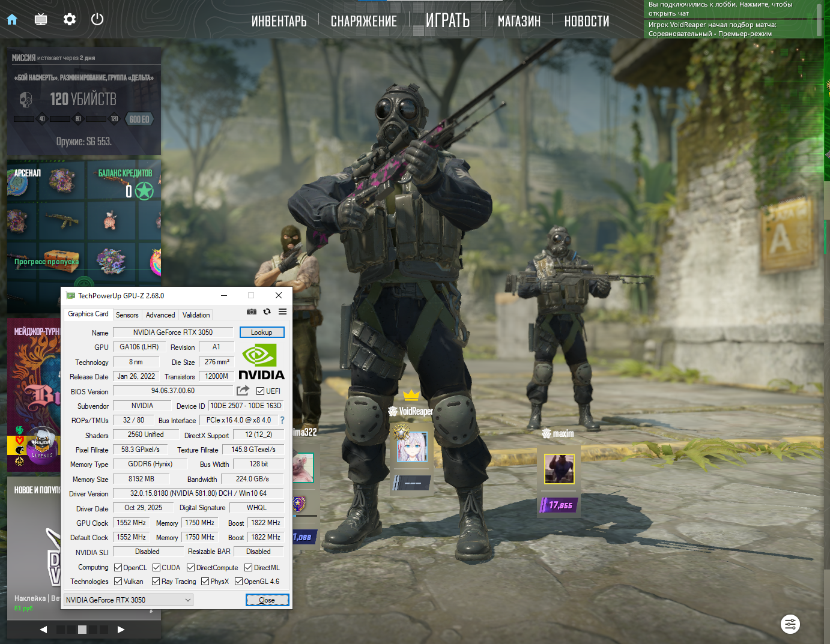Viewport: 830px width, 644px height.
Task: Click the home icon in the top bar
Action: point(12,19)
